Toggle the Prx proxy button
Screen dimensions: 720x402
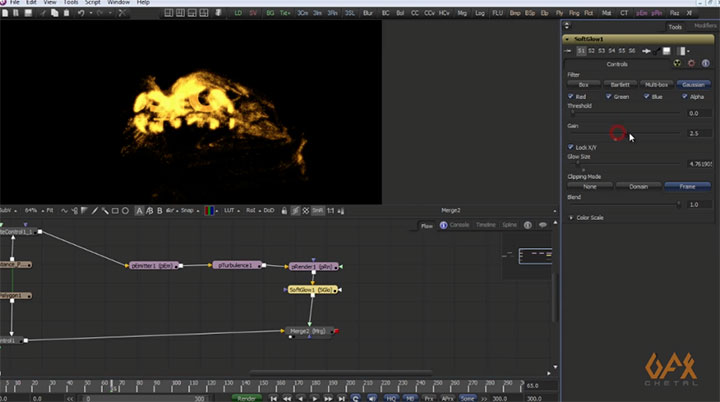[428, 398]
